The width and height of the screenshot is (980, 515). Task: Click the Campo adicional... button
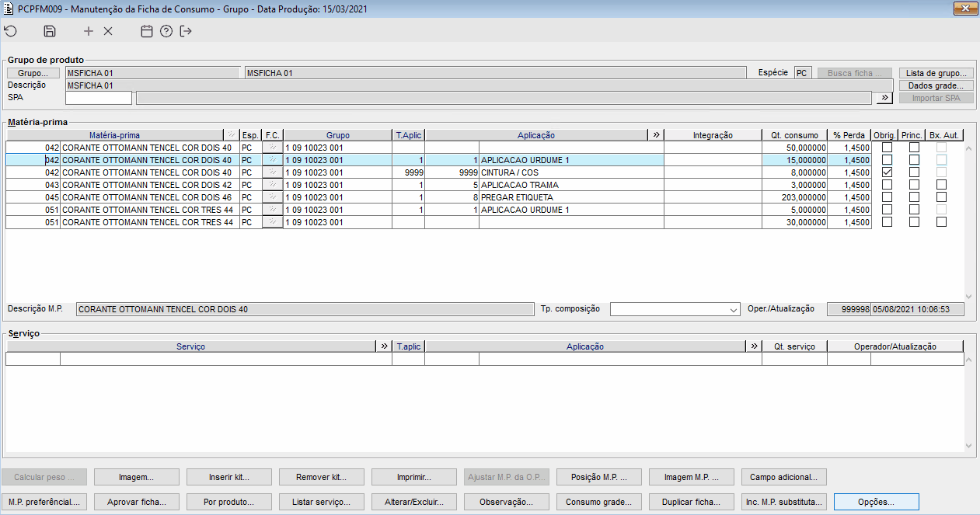[x=784, y=477]
